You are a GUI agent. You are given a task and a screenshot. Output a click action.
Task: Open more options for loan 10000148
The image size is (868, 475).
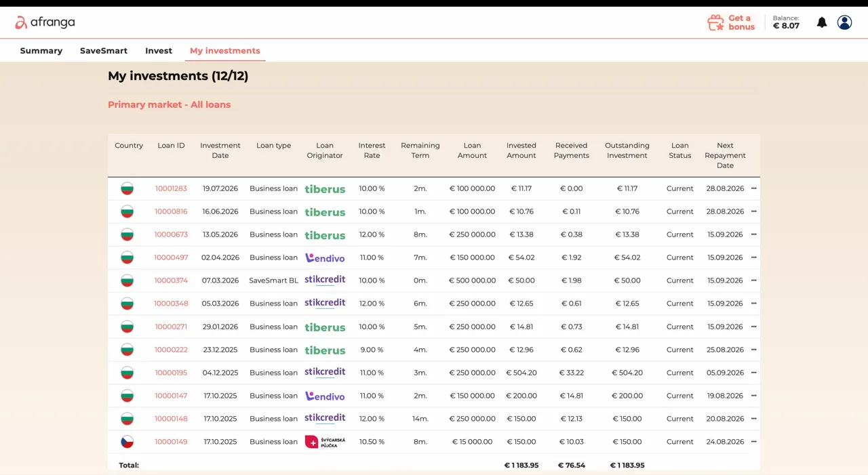[x=753, y=419]
